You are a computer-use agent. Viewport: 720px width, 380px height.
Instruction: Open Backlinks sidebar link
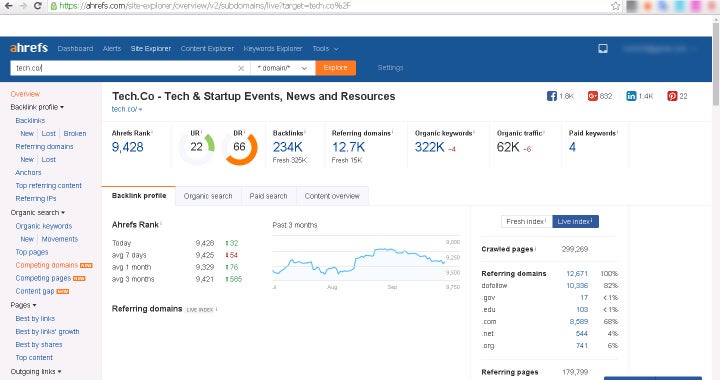tap(30, 120)
